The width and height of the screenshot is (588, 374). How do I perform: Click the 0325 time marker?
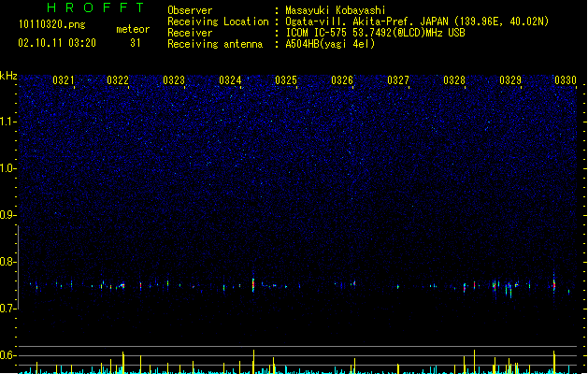coord(286,80)
